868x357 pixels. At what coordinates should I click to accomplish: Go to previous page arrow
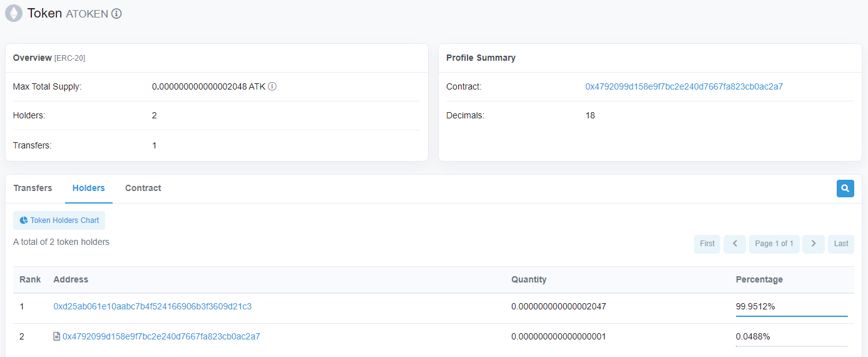(735, 244)
